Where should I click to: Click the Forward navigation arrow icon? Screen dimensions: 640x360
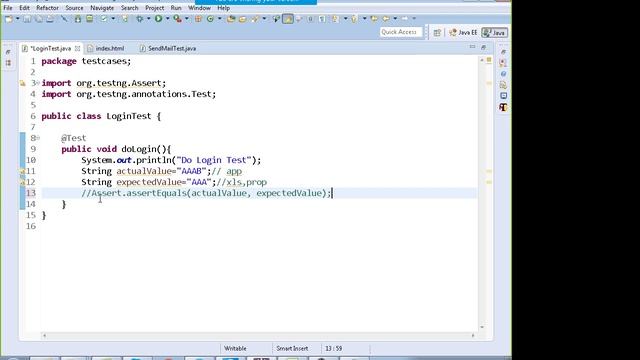point(404,19)
